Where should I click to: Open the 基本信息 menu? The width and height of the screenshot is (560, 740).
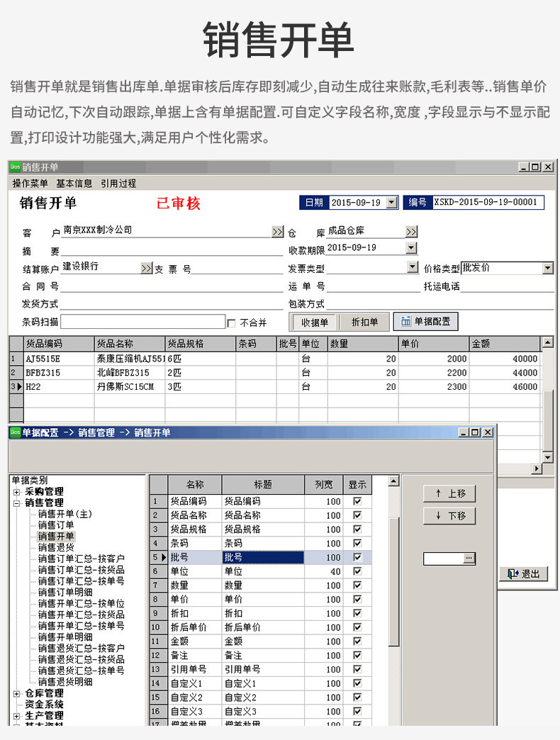pyautogui.click(x=74, y=183)
